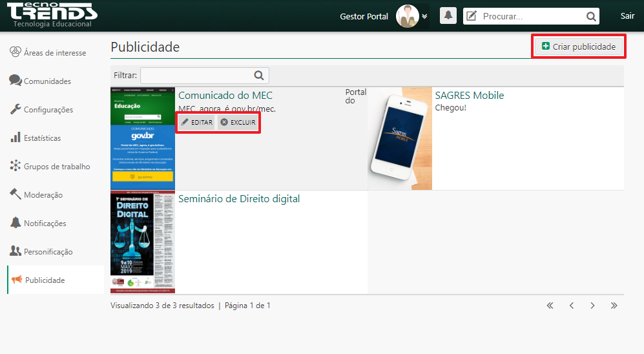This screenshot has width=644, height=354.
Task: Select Estatísticas from the sidebar
Action: [x=42, y=138]
